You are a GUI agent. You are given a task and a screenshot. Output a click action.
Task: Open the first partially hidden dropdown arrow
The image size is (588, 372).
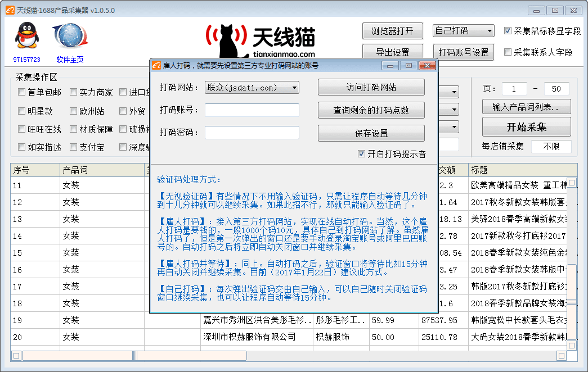coord(454,92)
